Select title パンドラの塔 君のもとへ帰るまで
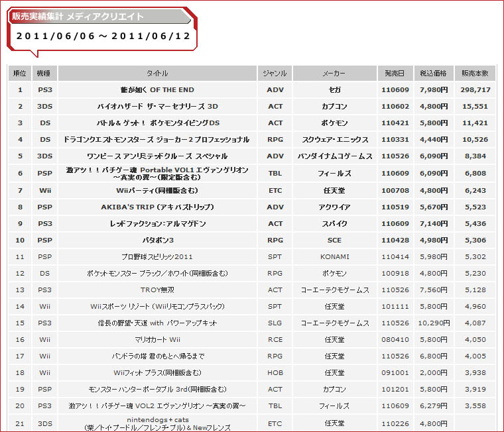This screenshot has width=504, height=432. (157, 356)
